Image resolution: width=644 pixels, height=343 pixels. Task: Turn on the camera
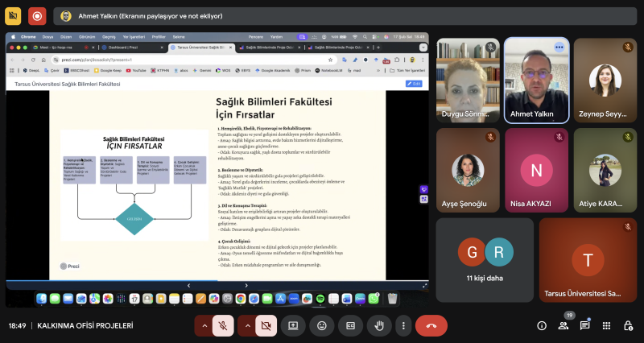pyautogui.click(x=266, y=325)
